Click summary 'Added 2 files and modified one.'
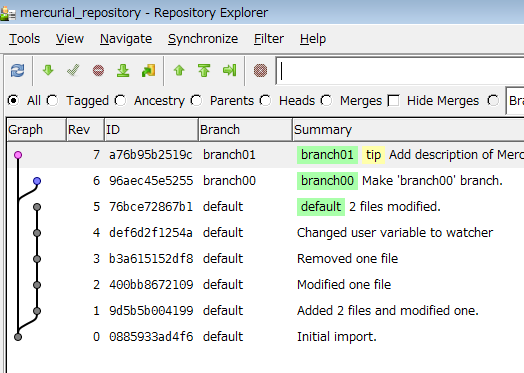Viewport: 524px width, 373px height. pos(388,310)
